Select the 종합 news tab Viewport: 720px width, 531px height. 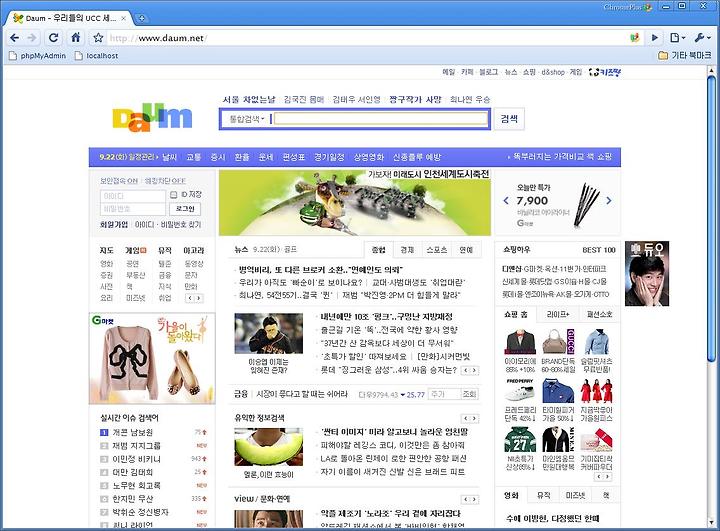[x=379, y=249]
